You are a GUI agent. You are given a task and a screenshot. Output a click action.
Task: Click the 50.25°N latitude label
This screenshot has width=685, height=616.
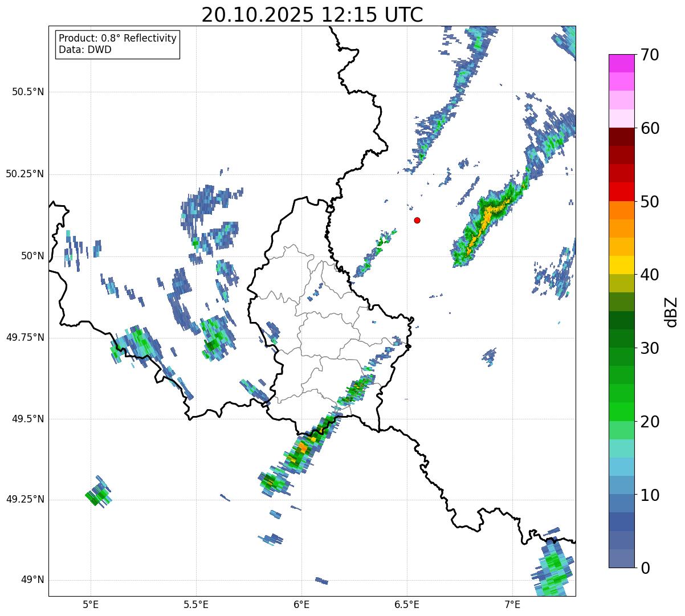coord(25,174)
